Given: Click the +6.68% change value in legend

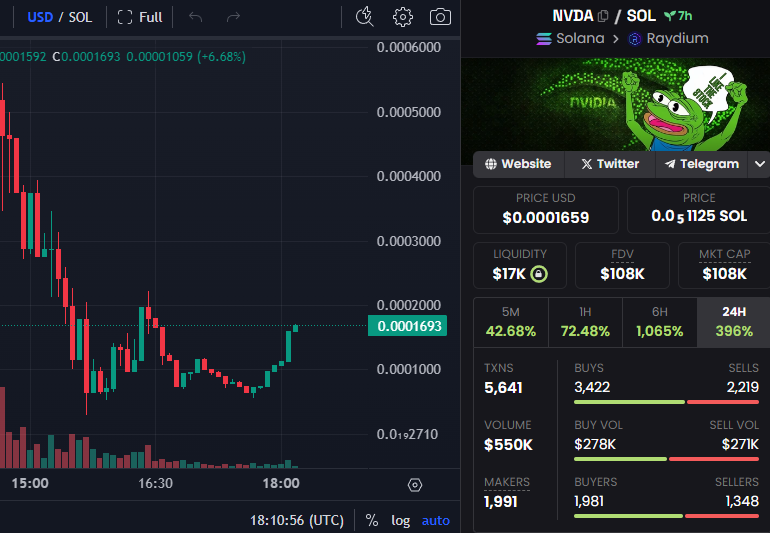Looking at the screenshot, I should tap(221, 57).
